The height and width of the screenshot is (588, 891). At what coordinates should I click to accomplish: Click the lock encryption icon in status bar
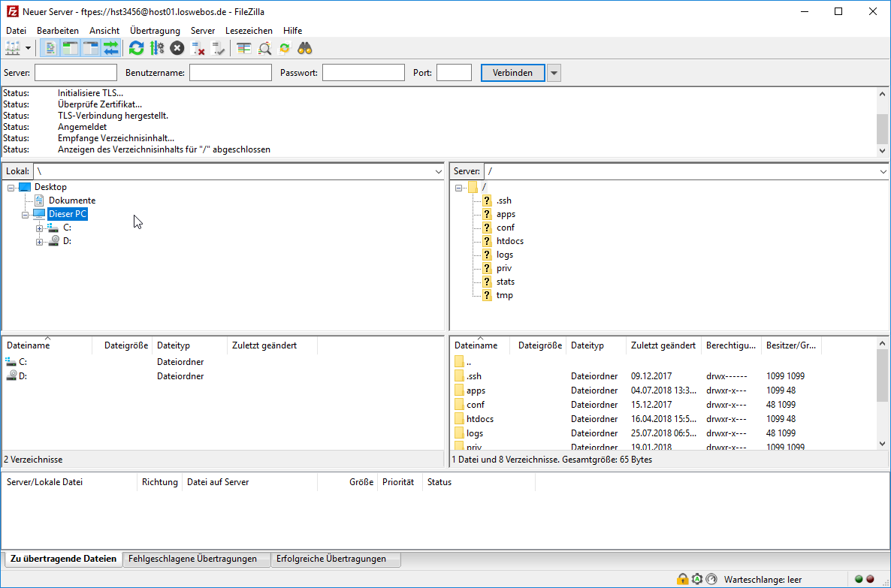[682, 579]
